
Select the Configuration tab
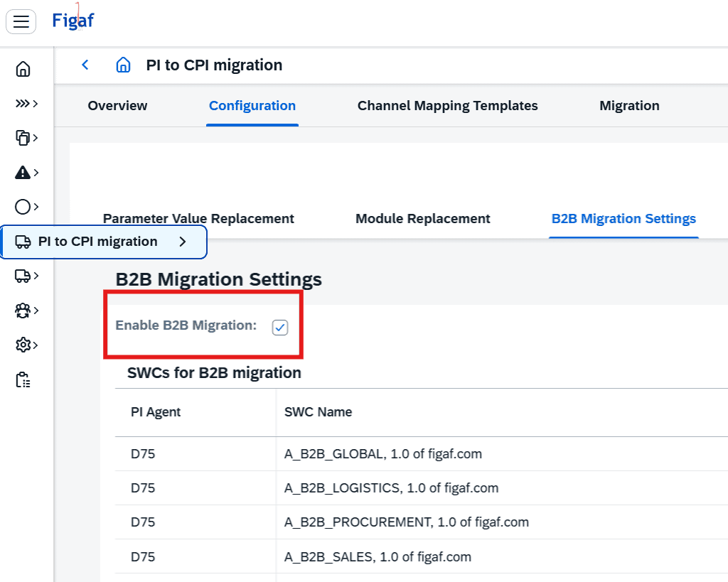(252, 106)
